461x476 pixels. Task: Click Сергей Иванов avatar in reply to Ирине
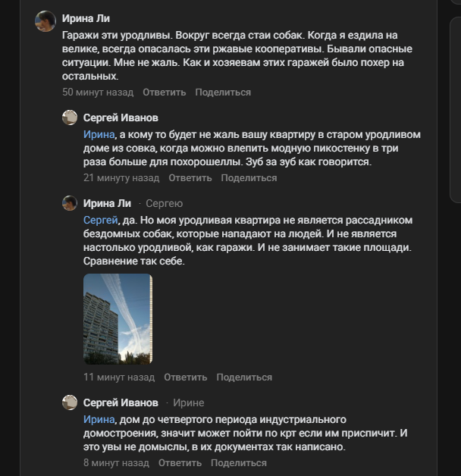(70, 402)
